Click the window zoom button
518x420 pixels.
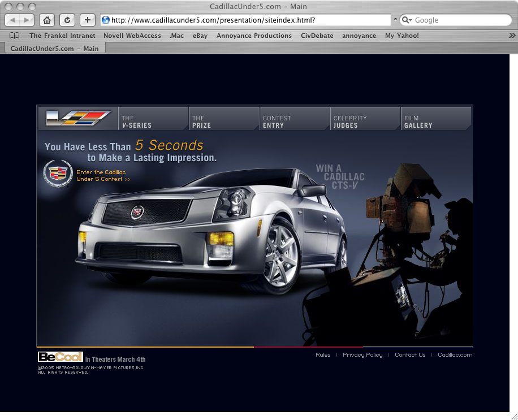click(x=32, y=7)
